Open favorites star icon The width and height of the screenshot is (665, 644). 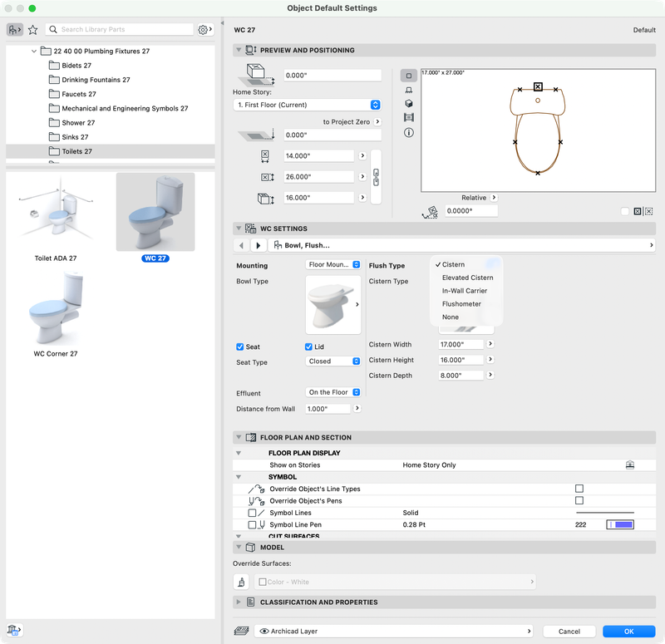coord(32,30)
